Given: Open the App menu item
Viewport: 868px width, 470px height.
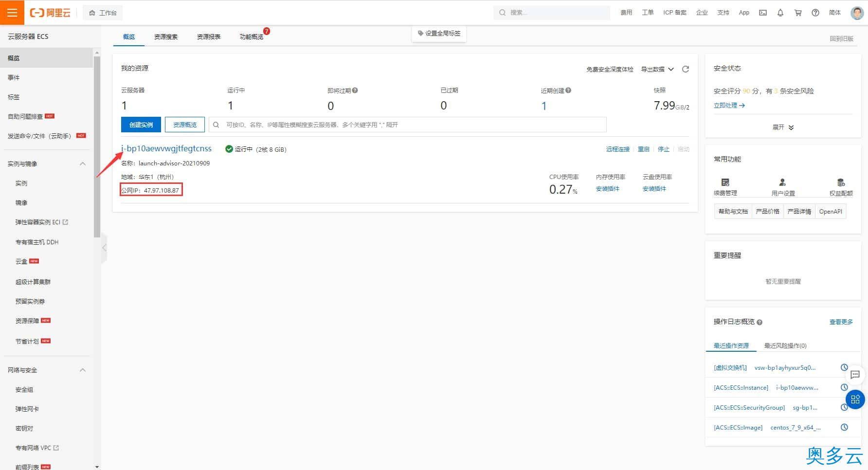Looking at the screenshot, I should [x=744, y=13].
